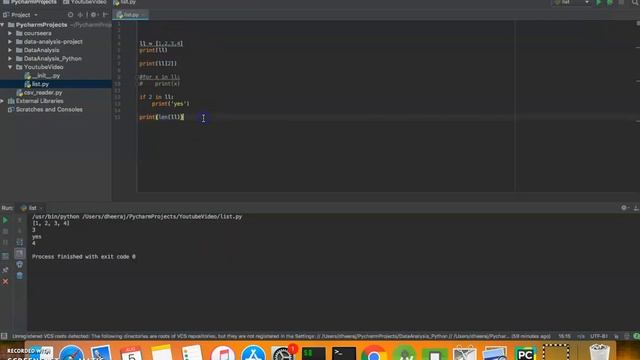Open Terminal from the dock
This screenshot has width=640, height=360.
point(344,353)
